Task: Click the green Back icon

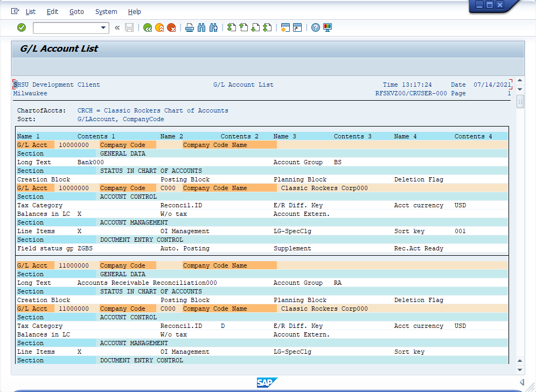Action: click(148, 27)
